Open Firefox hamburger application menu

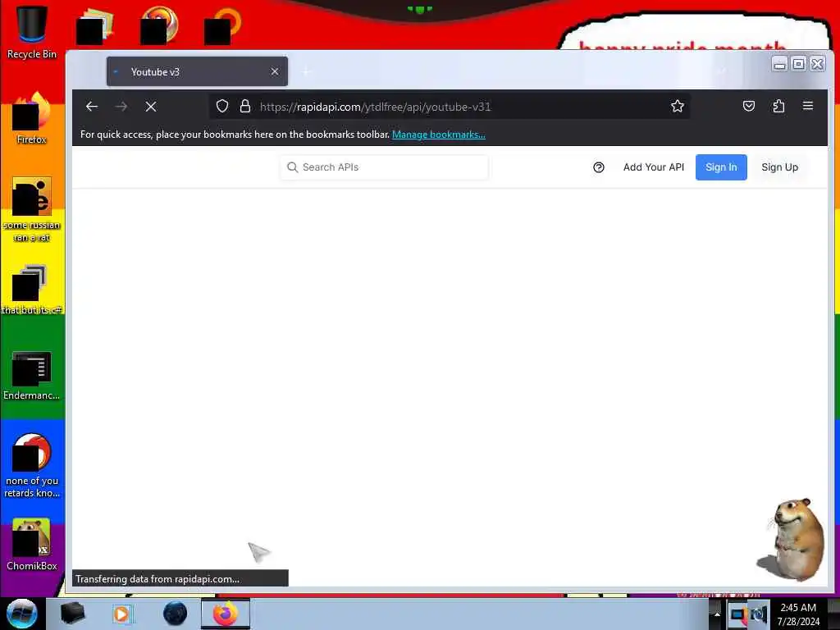pos(808,106)
